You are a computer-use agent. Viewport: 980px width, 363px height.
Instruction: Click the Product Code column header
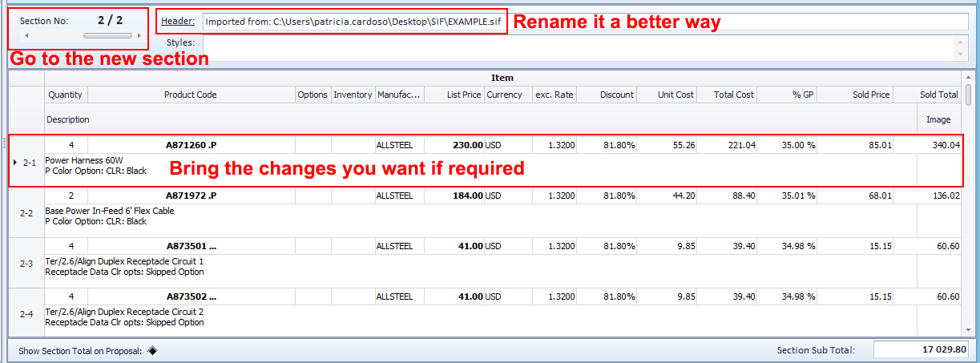coord(191,95)
